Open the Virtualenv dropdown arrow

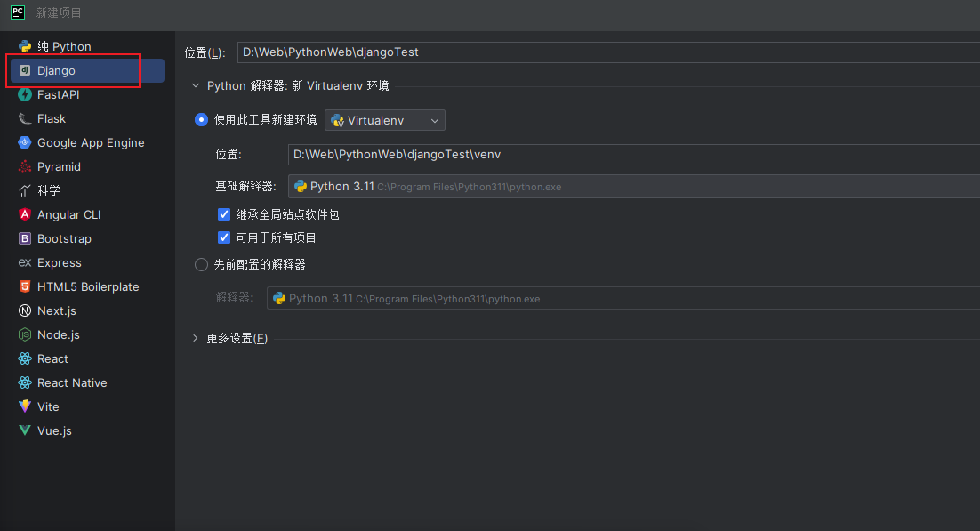(x=434, y=121)
